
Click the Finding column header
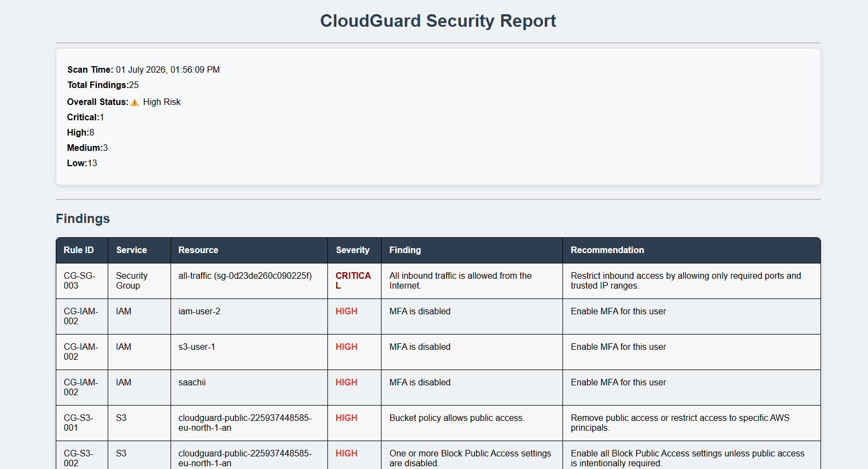(472, 250)
